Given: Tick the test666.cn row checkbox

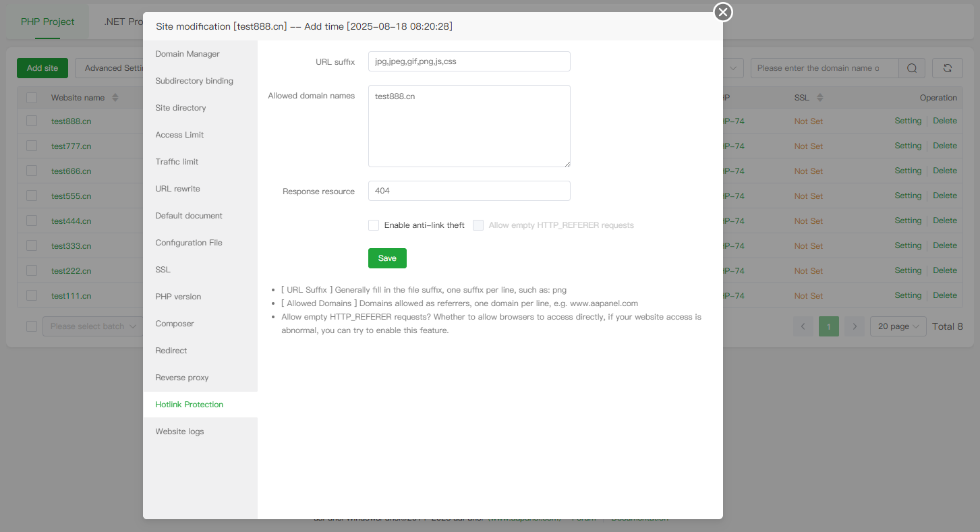Looking at the screenshot, I should click(32, 171).
